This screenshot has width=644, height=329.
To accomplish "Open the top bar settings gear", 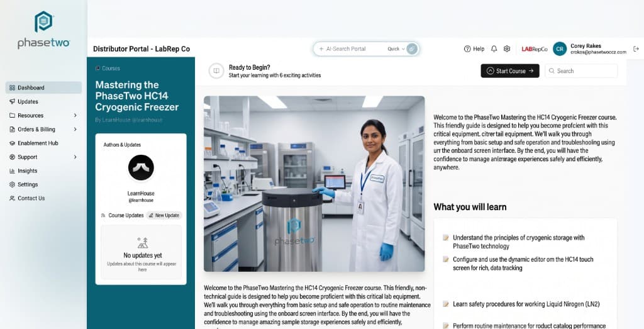I will [x=507, y=48].
